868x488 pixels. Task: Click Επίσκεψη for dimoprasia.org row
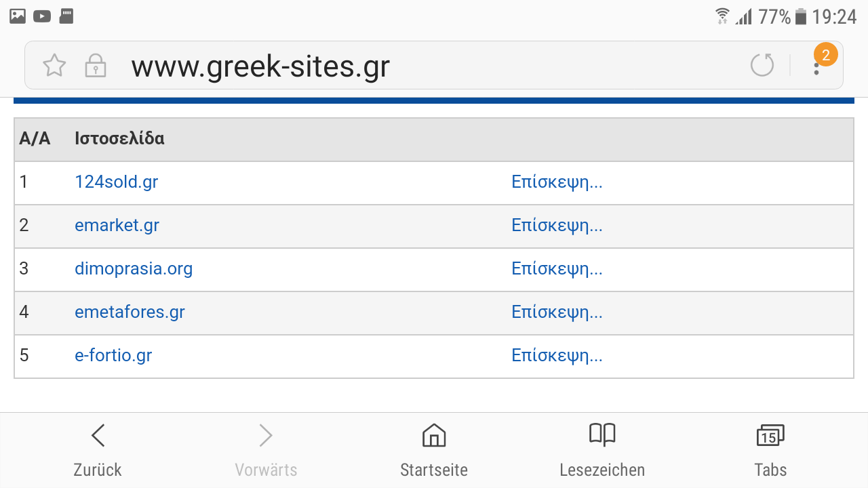557,269
